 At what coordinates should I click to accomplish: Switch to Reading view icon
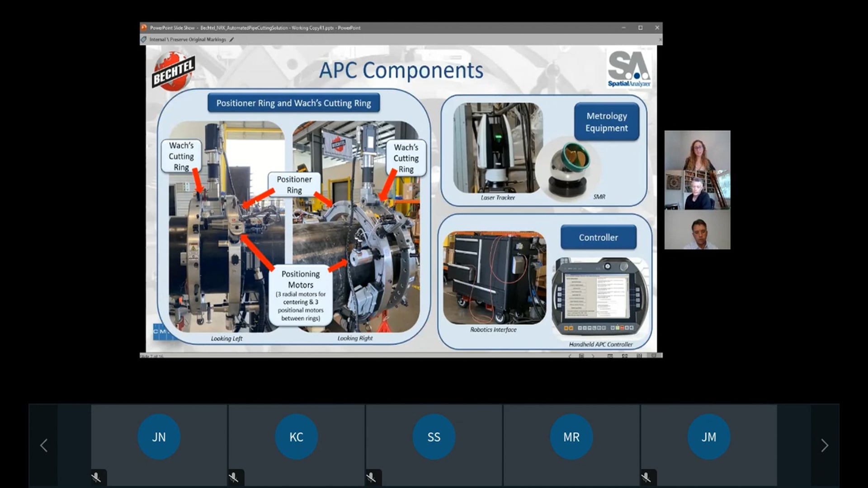coord(639,356)
